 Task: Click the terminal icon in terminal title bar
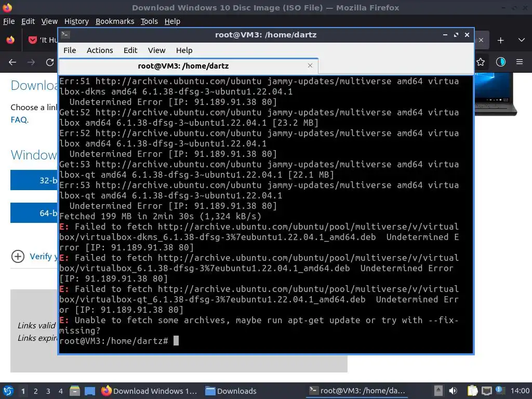pyautogui.click(x=65, y=35)
